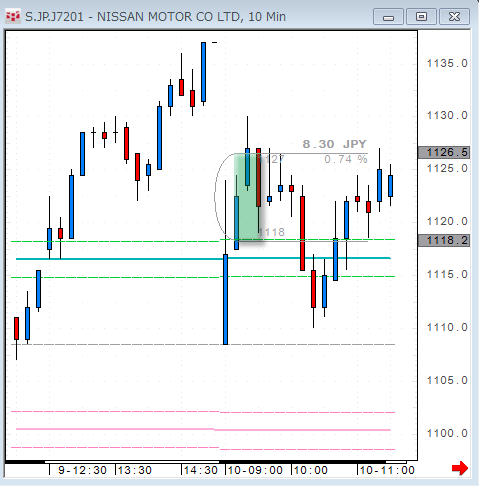
Task: Click the 10:00 time axis label
Action: click(x=311, y=470)
